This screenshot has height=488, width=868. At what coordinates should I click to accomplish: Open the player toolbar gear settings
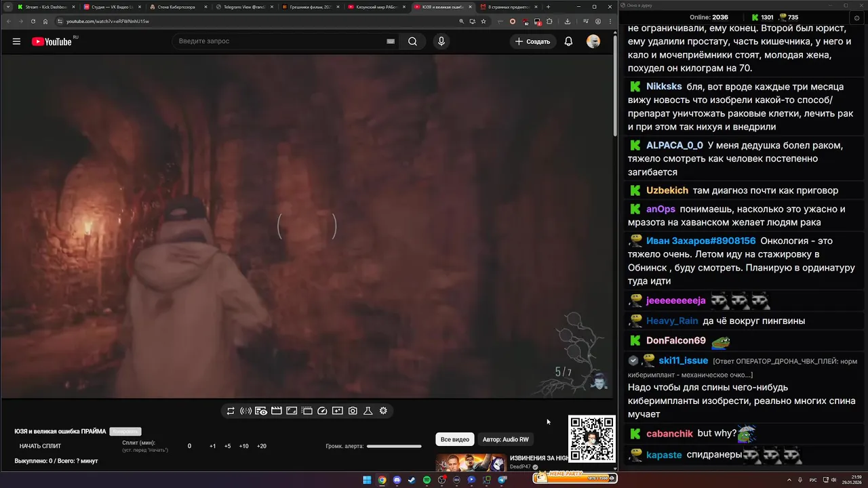(x=383, y=411)
